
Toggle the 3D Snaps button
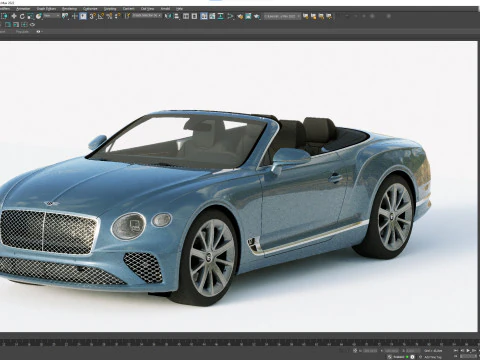click(93, 16)
